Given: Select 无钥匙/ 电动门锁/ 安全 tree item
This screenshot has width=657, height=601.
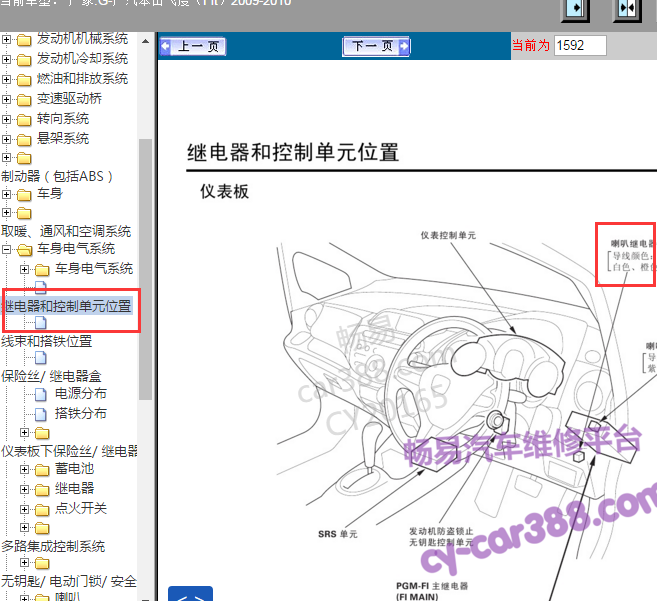Looking at the screenshot, I should click(69, 581).
